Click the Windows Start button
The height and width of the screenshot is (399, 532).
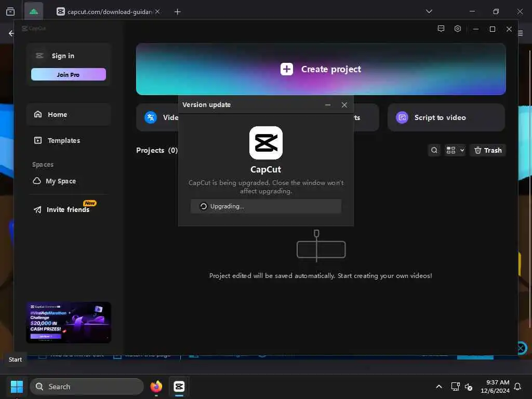click(x=17, y=387)
